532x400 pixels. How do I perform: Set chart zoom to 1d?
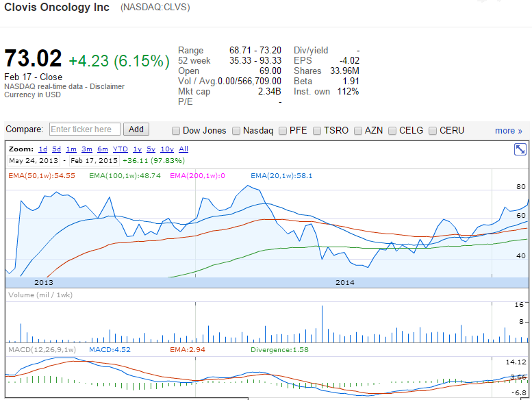coord(42,149)
